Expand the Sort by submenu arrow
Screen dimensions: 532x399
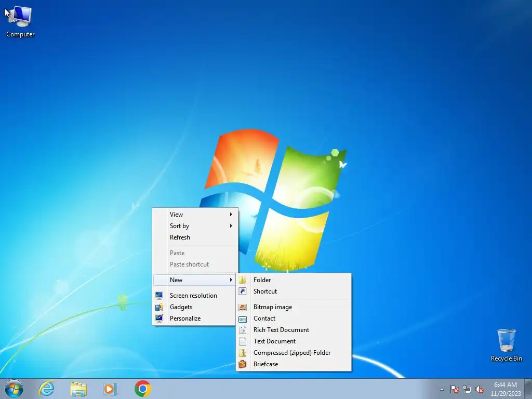tap(231, 226)
